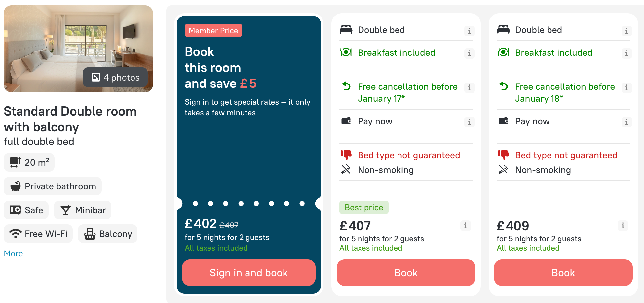Click info icon next to second Double bed

(626, 31)
